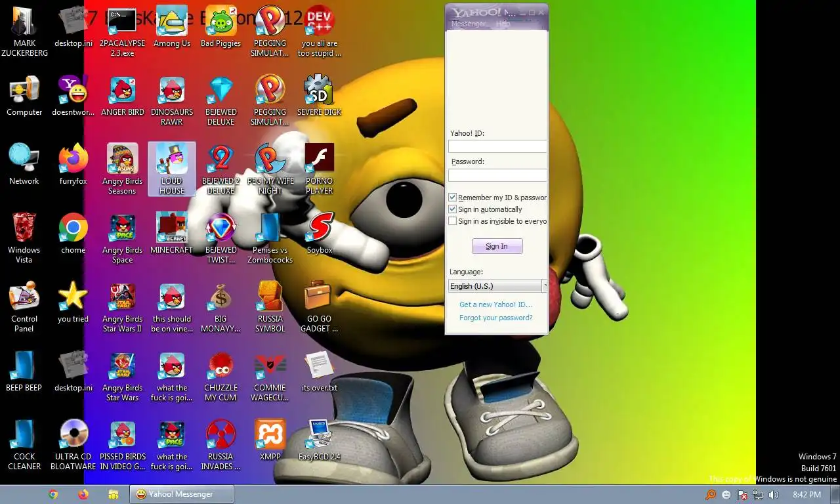Select the Angry Birds Space icon
This screenshot has height=504, width=840.
[122, 238]
